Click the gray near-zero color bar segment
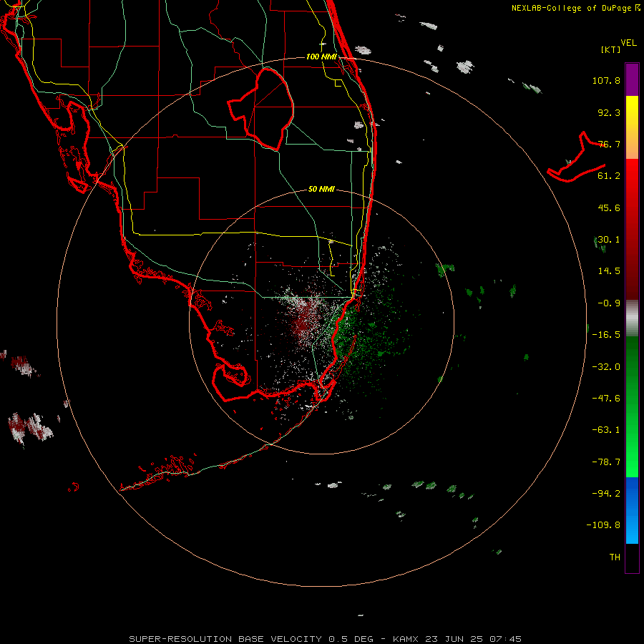This screenshot has width=644, height=644. [x=632, y=318]
